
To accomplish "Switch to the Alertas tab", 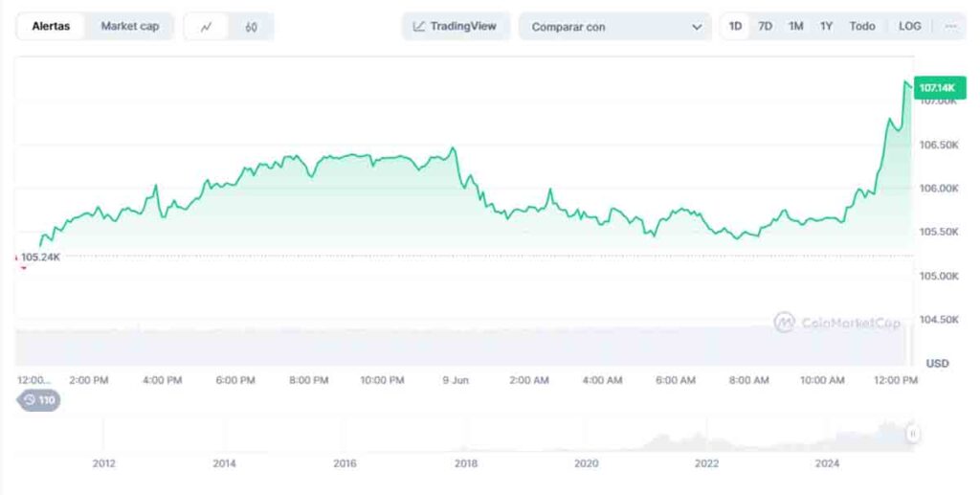I will coord(52,27).
